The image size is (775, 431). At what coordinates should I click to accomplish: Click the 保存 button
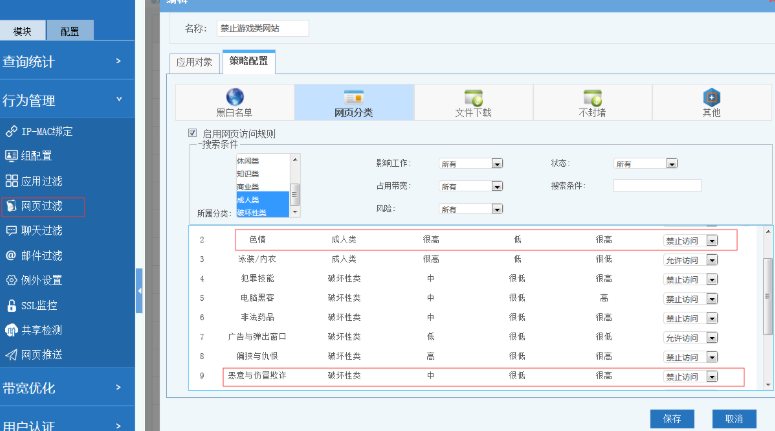tap(672, 418)
